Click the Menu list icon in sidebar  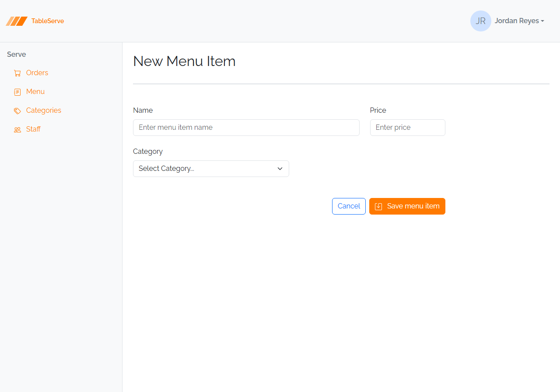[x=17, y=92]
